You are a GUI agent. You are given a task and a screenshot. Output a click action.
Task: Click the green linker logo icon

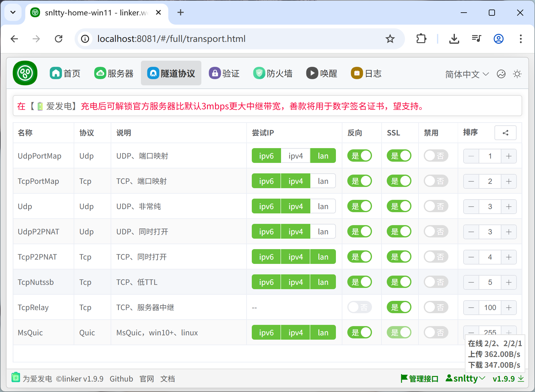pyautogui.click(x=25, y=73)
